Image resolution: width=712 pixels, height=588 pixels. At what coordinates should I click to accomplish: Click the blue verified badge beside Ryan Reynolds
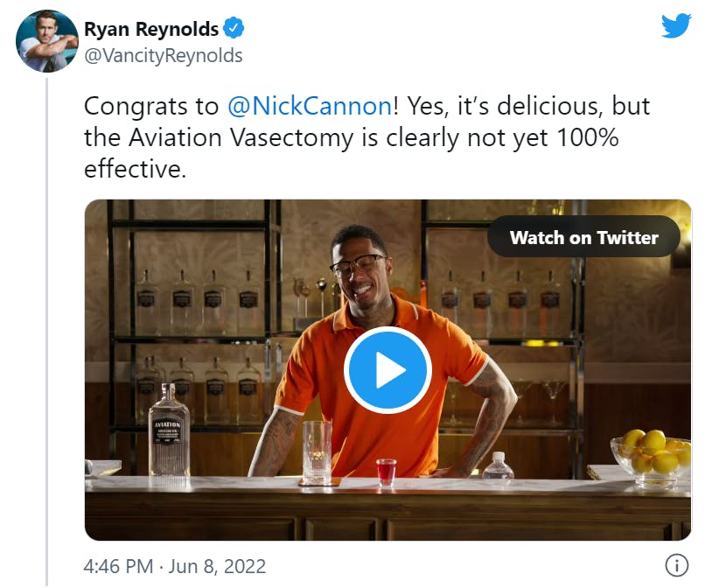[x=233, y=28]
